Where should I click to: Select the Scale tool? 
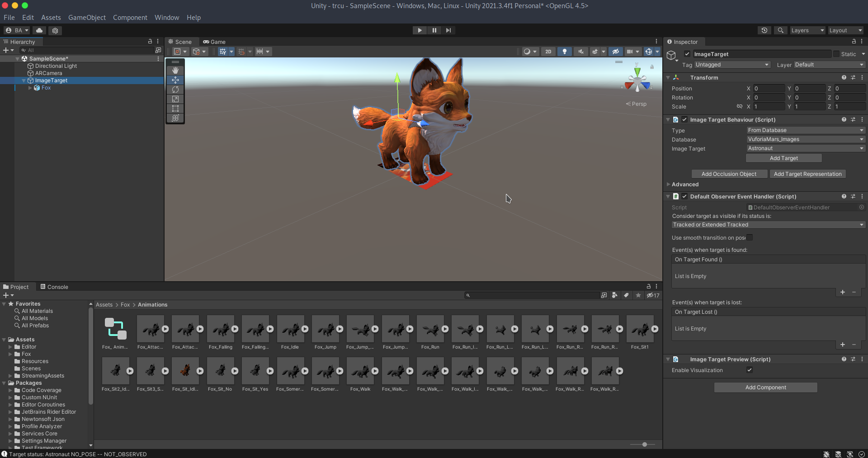[x=175, y=99]
